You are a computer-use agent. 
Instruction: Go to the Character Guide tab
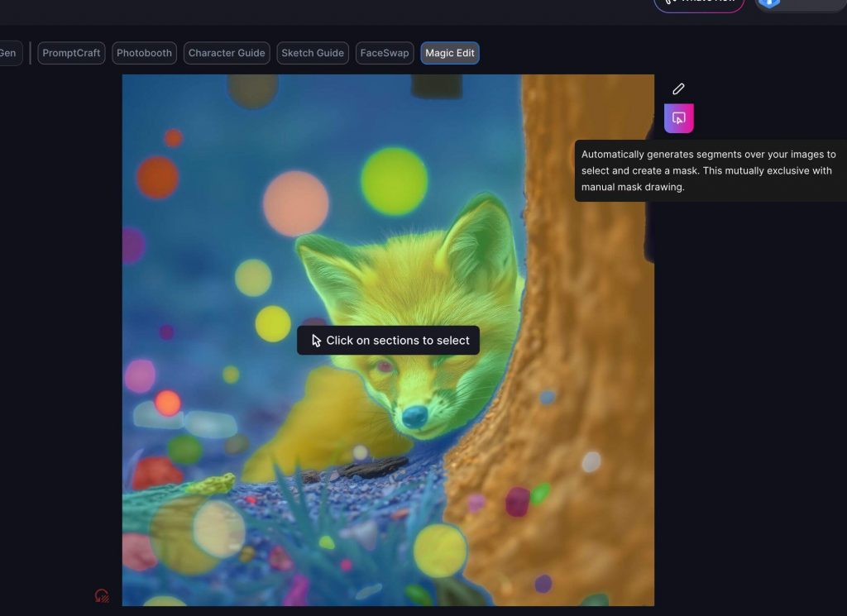(x=227, y=53)
